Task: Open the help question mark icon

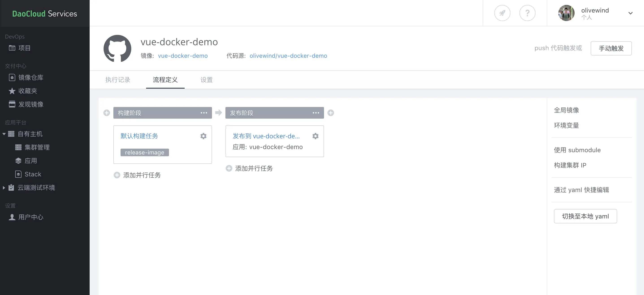Action: [527, 13]
